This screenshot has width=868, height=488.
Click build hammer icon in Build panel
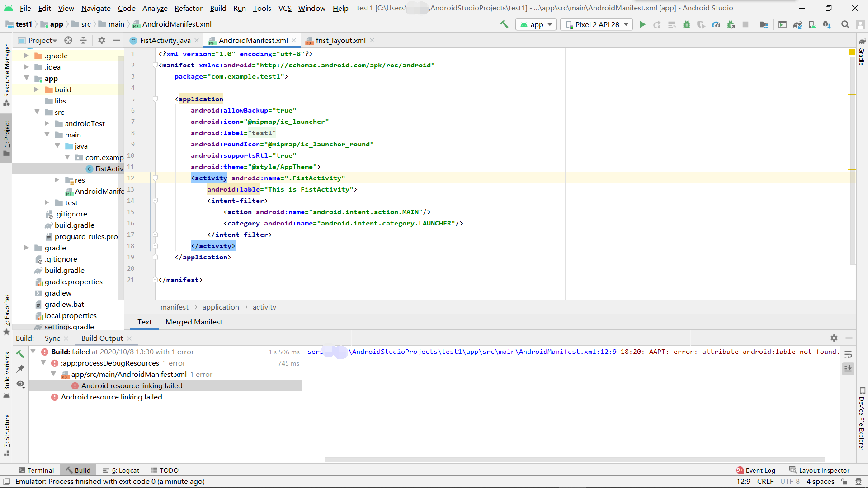pos(20,354)
